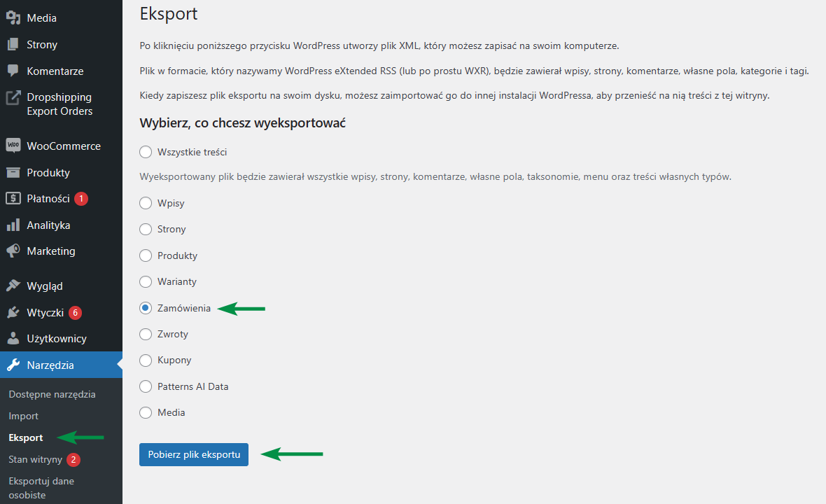Click the Narzędzia wrench icon
The image size is (826, 504).
13,365
